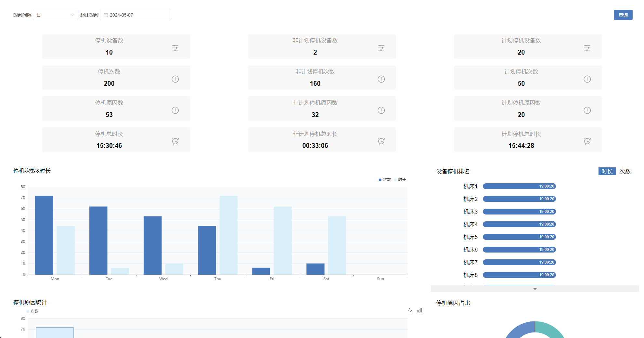Image resolution: width=644 pixels, height=338 pixels.
Task: Click the sliders icon in 停机设备数 card
Action: [175, 48]
